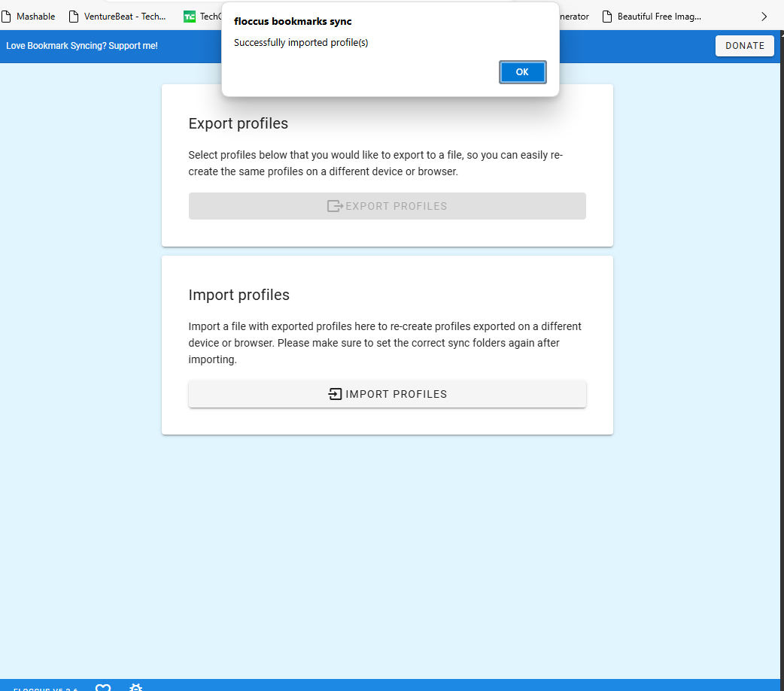Open the TechCrunch bookmark

point(202,17)
